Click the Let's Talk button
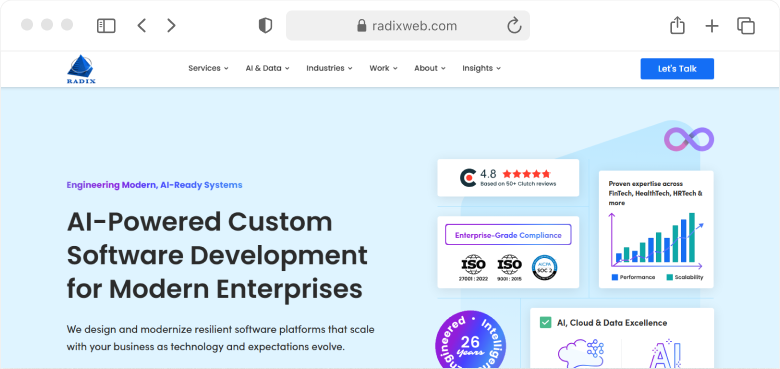Image resolution: width=780 pixels, height=369 pixels. point(677,69)
